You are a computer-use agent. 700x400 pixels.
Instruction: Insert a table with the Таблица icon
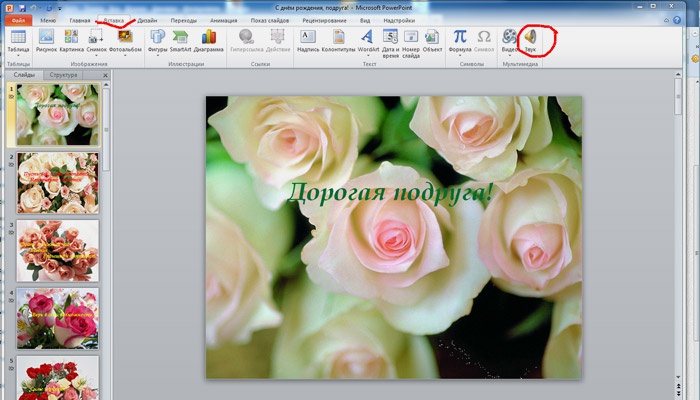18,39
